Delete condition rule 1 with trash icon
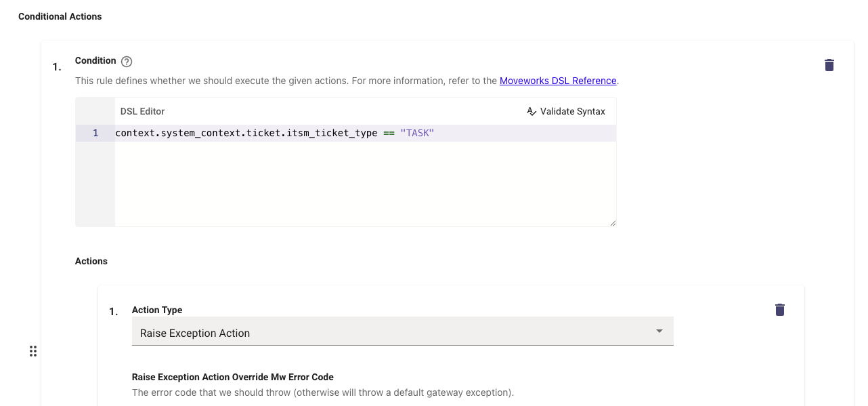This screenshot has height=406, width=868. [829, 65]
